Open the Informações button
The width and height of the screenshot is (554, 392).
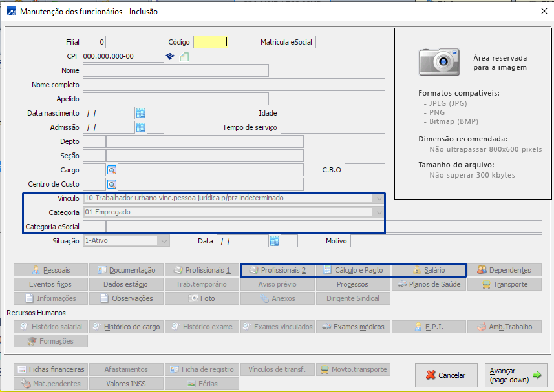(50, 298)
